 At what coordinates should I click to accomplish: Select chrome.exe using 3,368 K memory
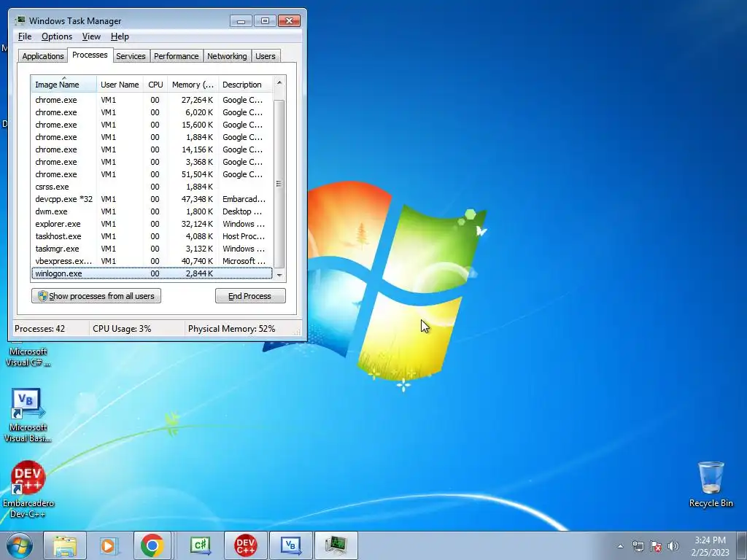[x=152, y=162]
